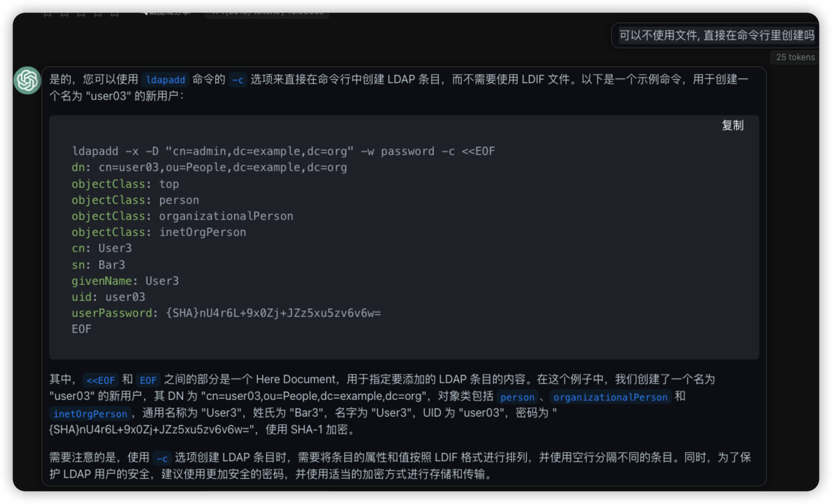The image size is (832, 504).
Task: Click the -c tag in the first paragraph
Action: click(x=238, y=80)
